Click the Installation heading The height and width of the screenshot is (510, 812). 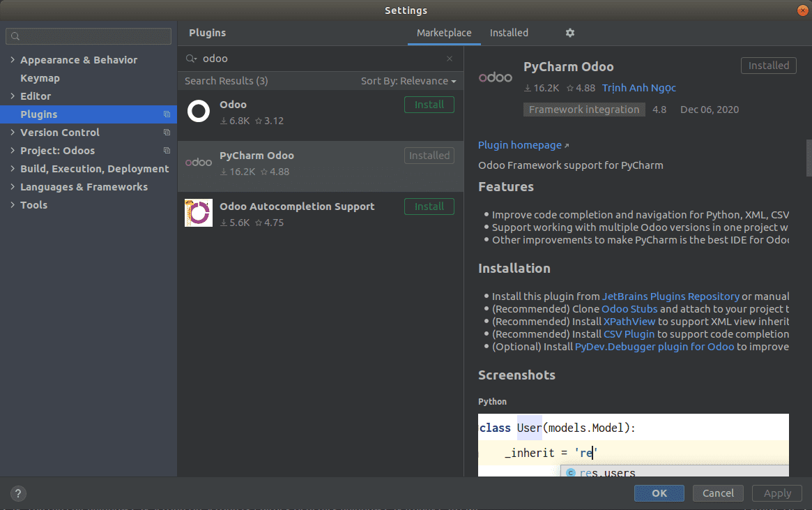point(514,269)
